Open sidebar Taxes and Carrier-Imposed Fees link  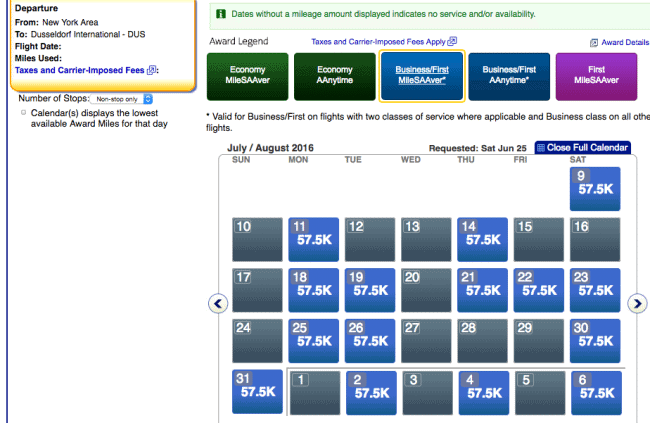click(80, 70)
